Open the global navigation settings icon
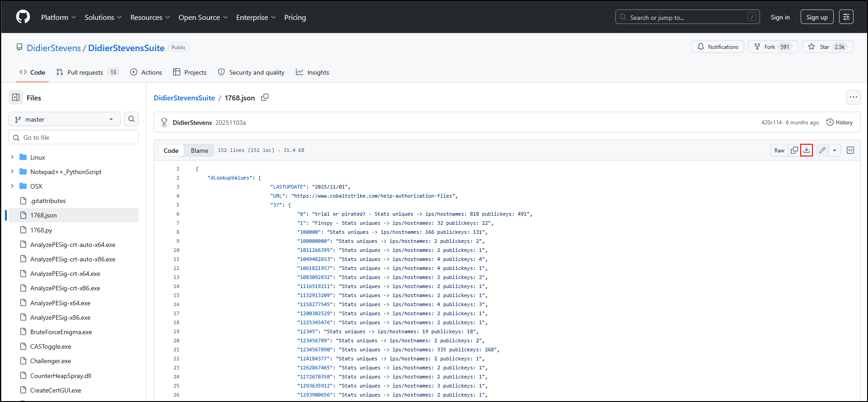This screenshot has width=868, height=402. (x=846, y=17)
